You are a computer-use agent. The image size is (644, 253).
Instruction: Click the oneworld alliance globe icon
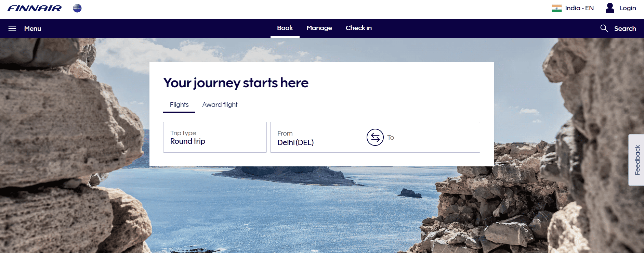coord(77,8)
